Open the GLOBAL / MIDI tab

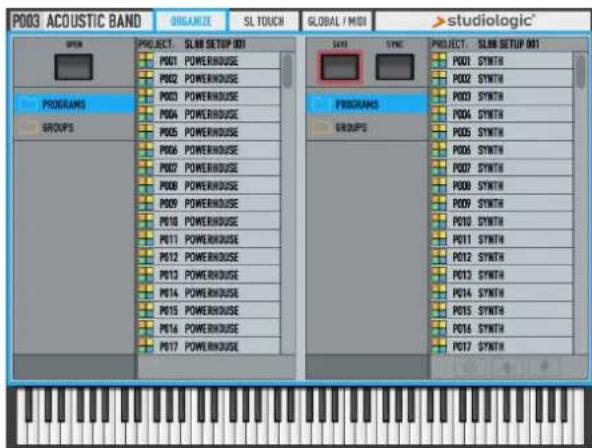point(337,21)
